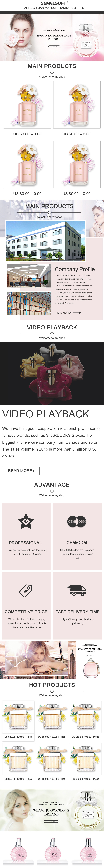This screenshot has width=104, height=868.
Task: Open the warehouse shelves photo
Action: 29,303
